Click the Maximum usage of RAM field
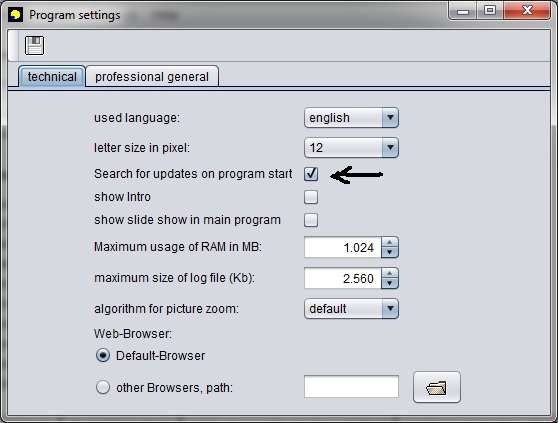The width and height of the screenshot is (558, 423). (343, 247)
